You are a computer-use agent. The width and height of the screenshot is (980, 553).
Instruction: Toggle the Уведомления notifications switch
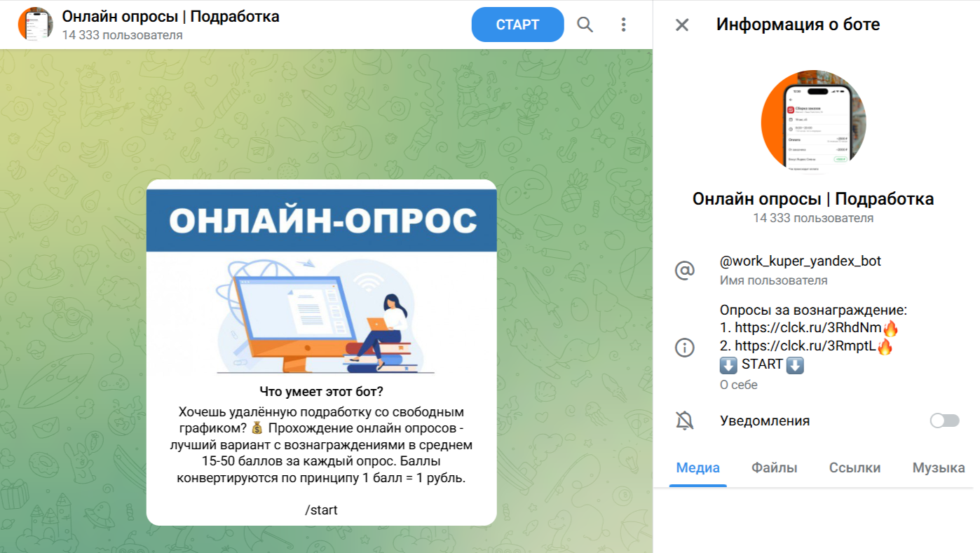pyautogui.click(x=944, y=421)
